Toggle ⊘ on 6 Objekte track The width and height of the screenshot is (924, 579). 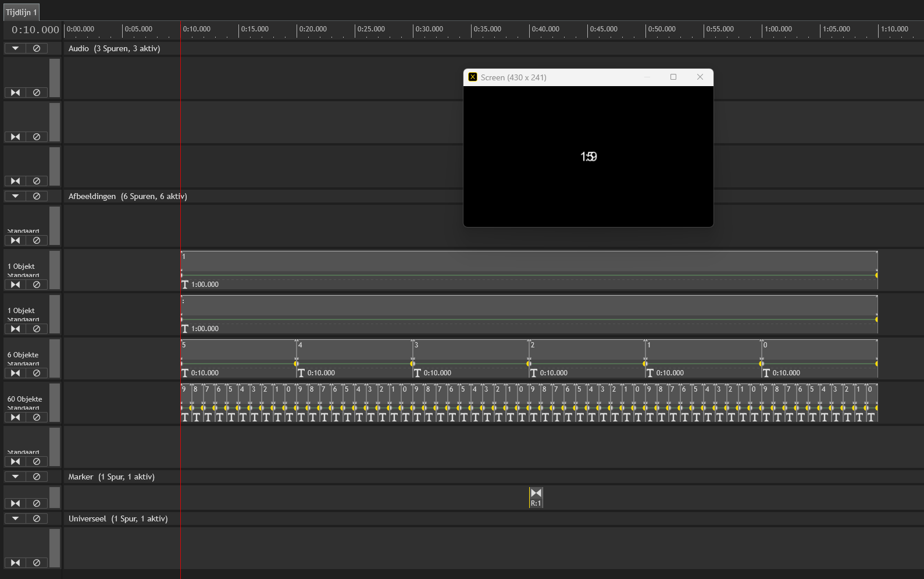(x=37, y=373)
